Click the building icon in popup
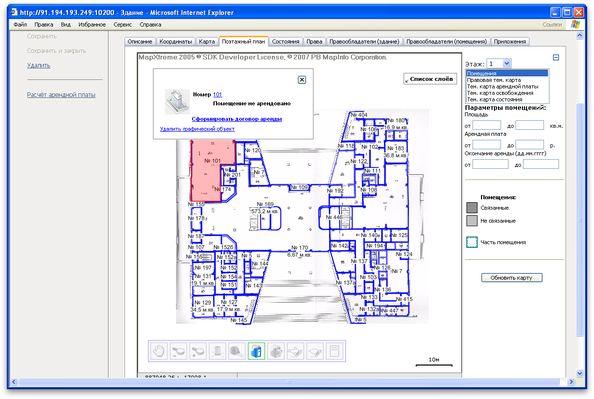Image resolution: width=594 pixels, height=399 pixels. 177,101
